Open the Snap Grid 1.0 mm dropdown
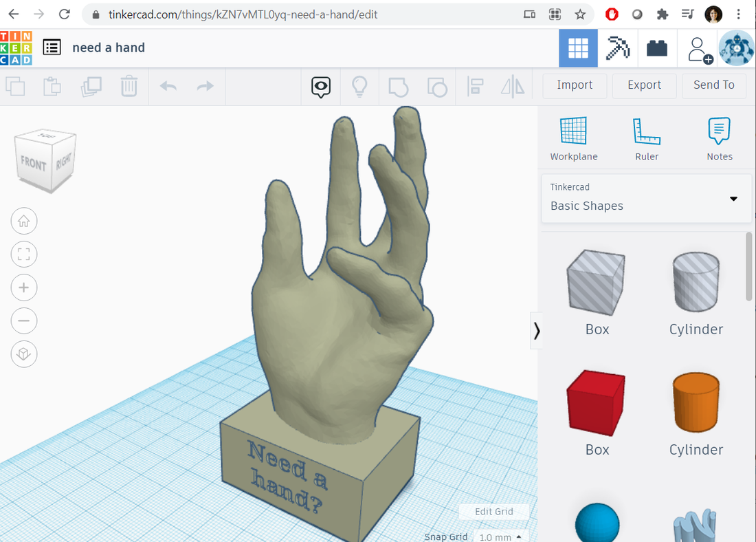756x542 pixels. coord(501,536)
